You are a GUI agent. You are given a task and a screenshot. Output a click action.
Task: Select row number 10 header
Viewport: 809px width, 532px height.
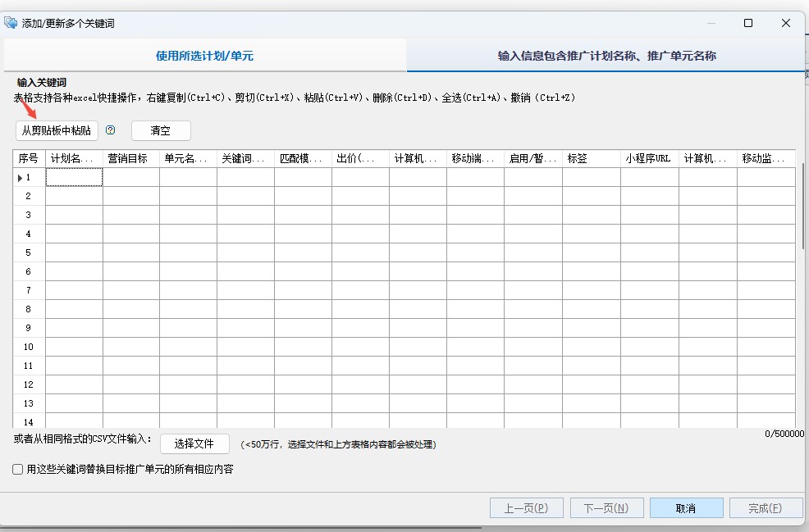click(29, 347)
